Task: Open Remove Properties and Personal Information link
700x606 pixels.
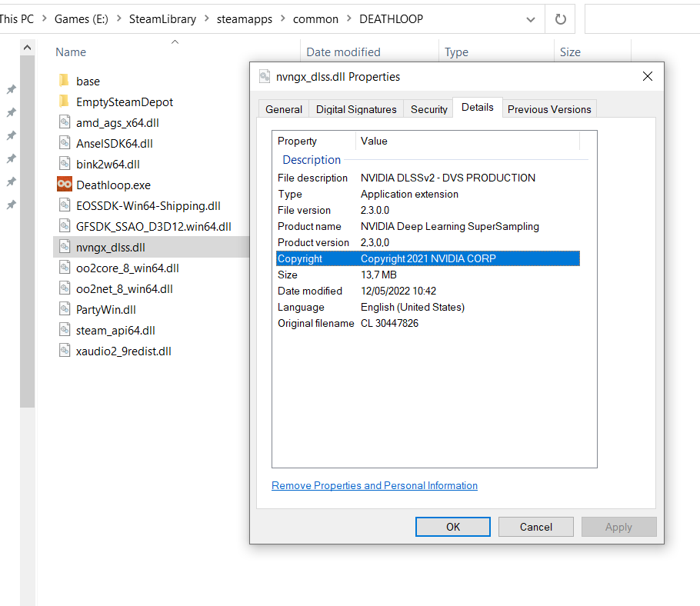Action: (x=375, y=485)
